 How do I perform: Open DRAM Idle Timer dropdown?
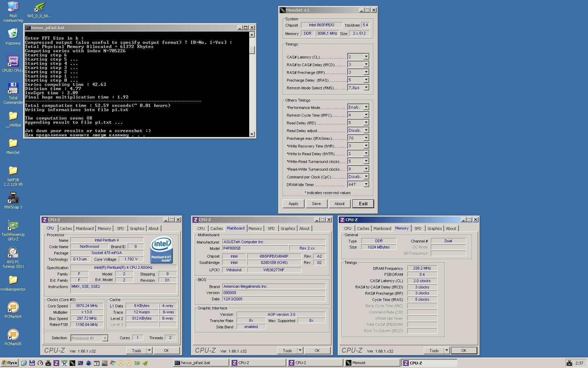coord(366,184)
